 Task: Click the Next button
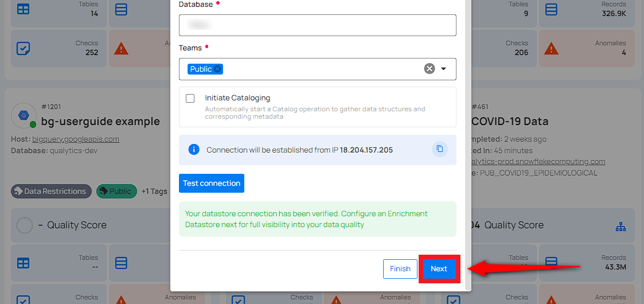click(439, 269)
